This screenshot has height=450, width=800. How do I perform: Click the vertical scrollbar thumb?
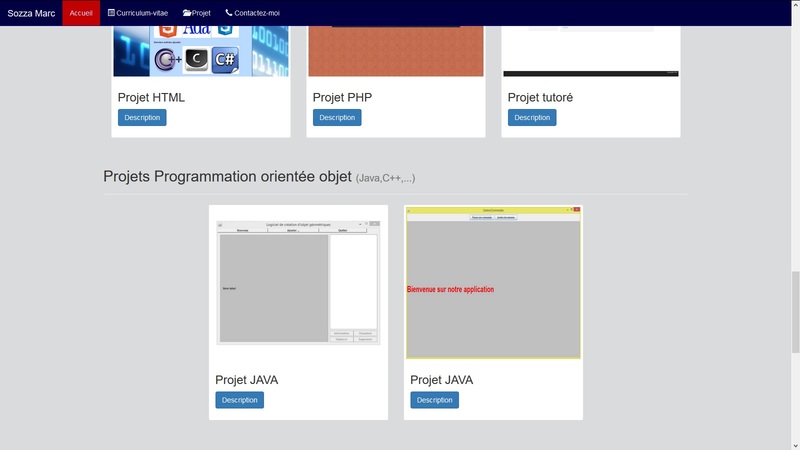pos(795,310)
